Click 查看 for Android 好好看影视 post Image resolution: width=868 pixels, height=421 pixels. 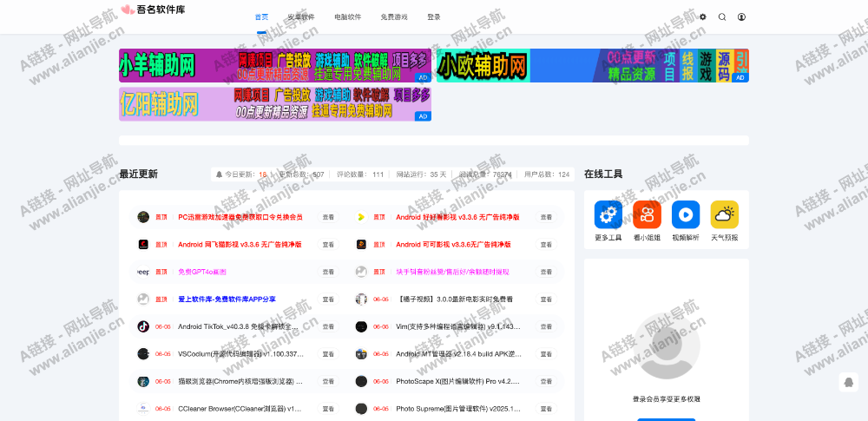(x=546, y=217)
